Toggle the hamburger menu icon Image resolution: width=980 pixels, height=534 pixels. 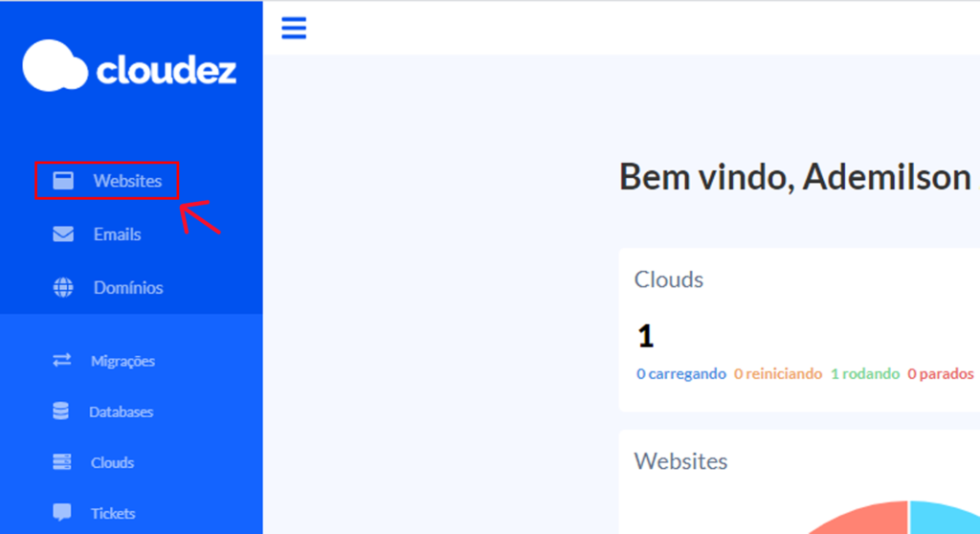[294, 28]
